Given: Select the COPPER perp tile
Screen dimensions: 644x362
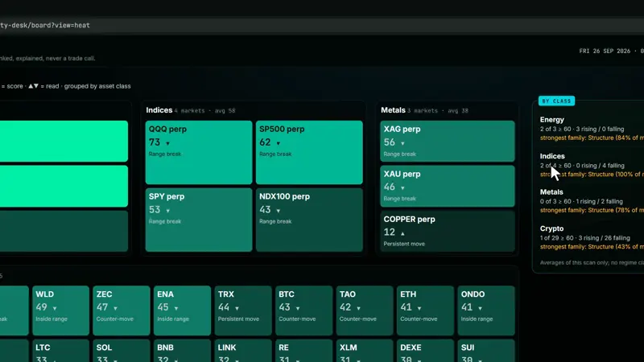Looking at the screenshot, I should coord(448,231).
